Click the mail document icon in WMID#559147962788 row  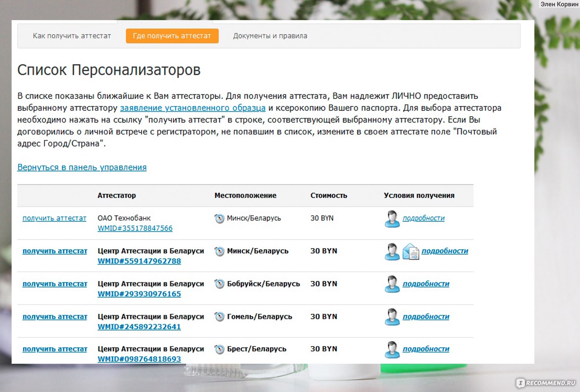[x=411, y=252]
